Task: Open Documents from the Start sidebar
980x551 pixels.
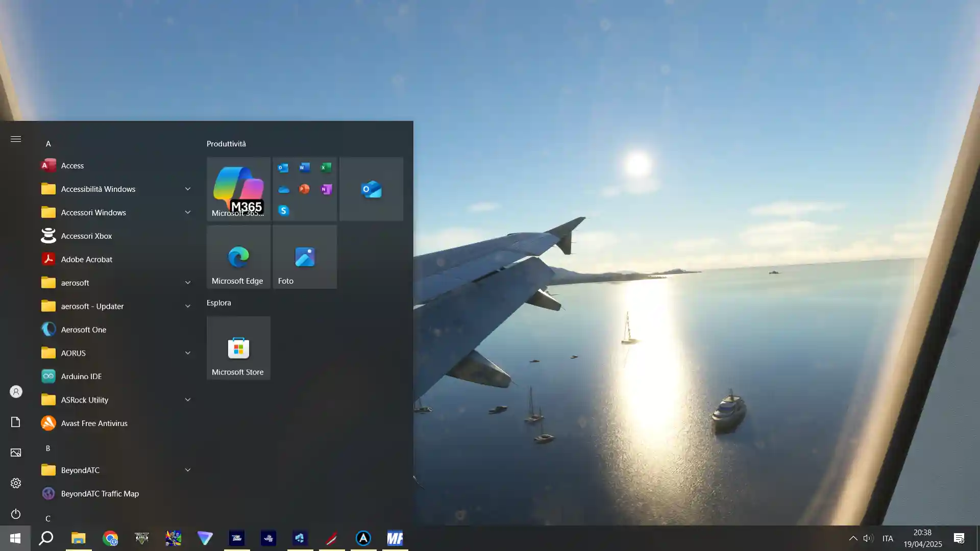Action: [16, 422]
